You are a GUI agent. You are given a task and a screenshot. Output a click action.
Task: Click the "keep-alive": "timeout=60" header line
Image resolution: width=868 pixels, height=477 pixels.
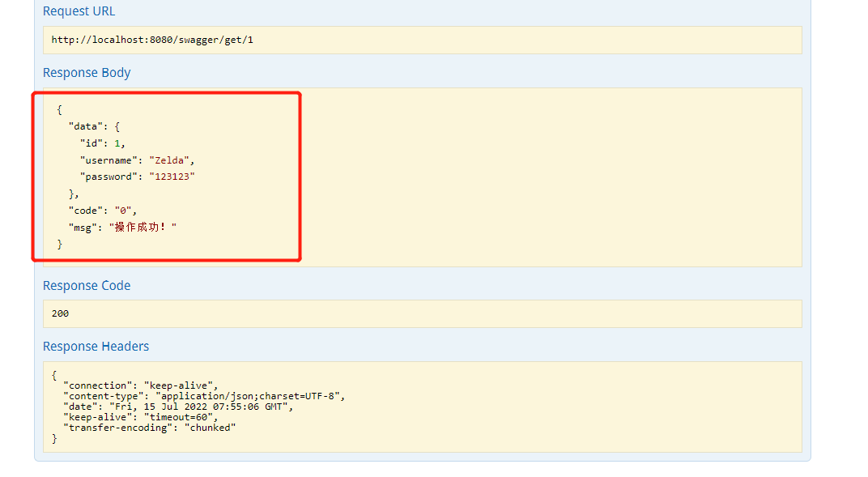141,417
